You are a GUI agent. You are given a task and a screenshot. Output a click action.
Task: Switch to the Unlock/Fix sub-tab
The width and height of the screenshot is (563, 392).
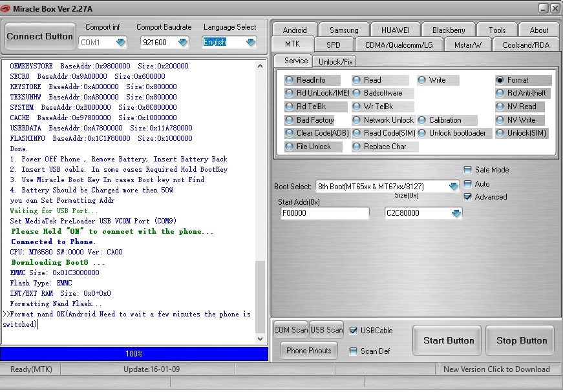pyautogui.click(x=335, y=62)
